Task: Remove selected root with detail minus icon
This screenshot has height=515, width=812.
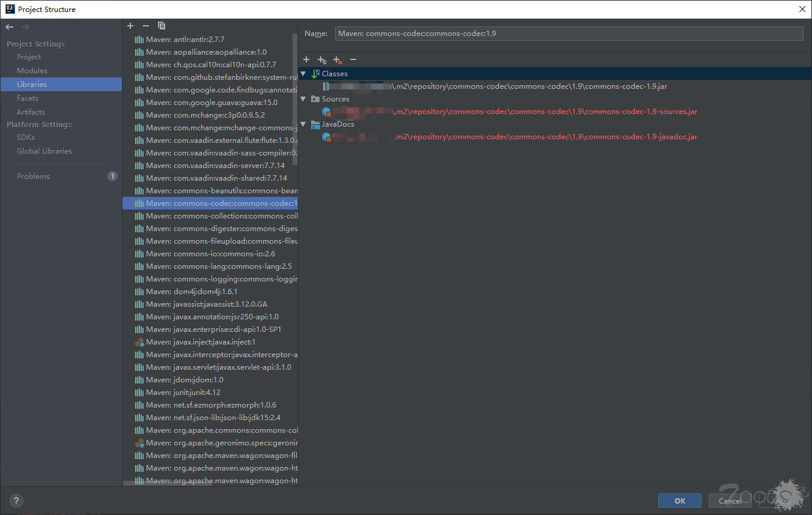Action: pos(353,59)
